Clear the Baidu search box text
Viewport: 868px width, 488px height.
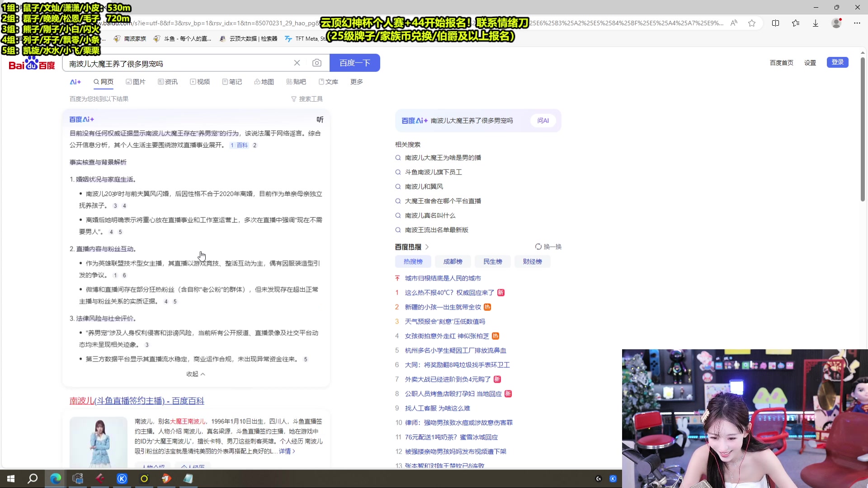pos(297,63)
